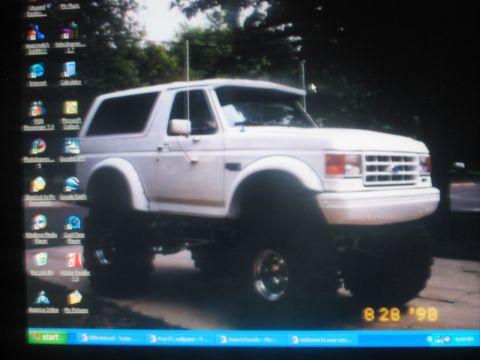This screenshot has width=480, height=360.
Task: Switch to Post PC wallpaper taskbar window
Action: click(180, 339)
